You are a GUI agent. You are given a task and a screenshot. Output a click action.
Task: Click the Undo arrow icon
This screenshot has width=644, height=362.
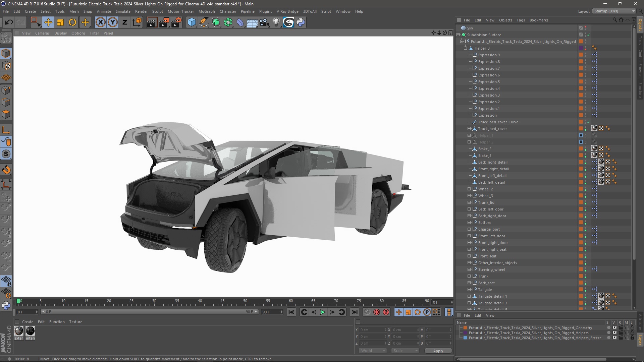[x=9, y=22]
